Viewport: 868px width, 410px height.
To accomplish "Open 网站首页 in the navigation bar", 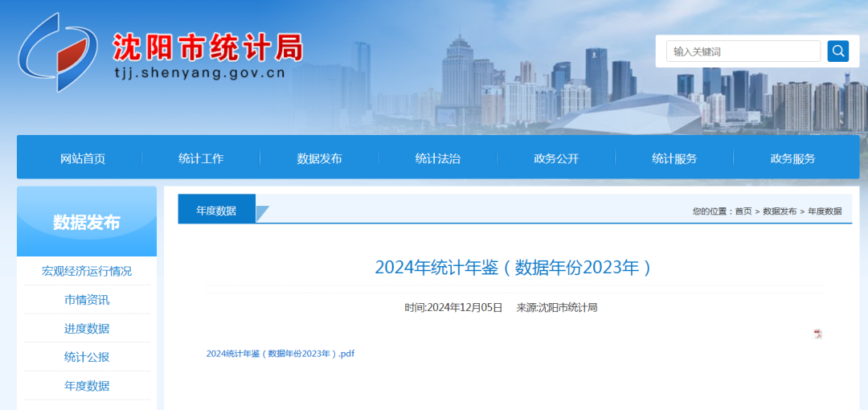I will coord(83,158).
